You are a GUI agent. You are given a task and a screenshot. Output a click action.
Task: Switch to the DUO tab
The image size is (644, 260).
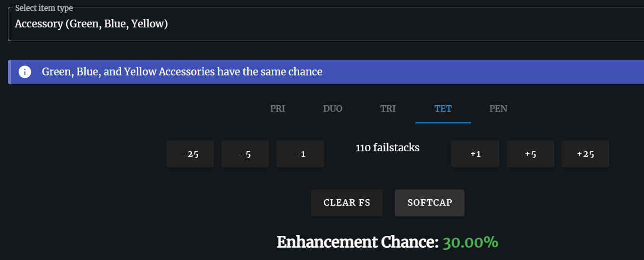(x=333, y=109)
